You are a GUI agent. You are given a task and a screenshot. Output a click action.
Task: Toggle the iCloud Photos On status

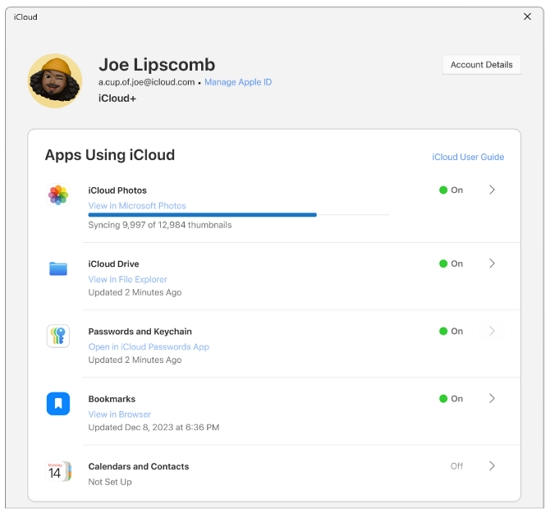451,190
